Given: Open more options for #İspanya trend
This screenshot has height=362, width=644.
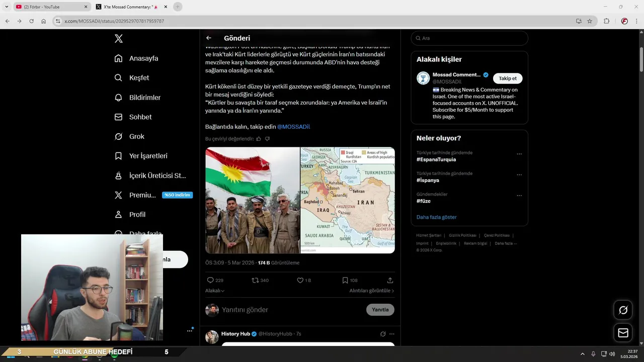Looking at the screenshot, I should [x=519, y=175].
